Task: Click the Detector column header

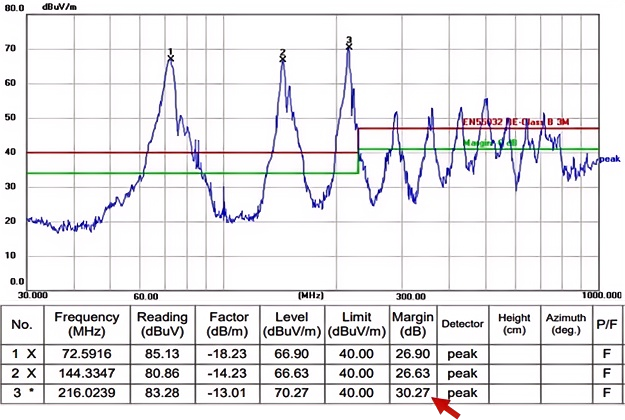Action: point(462,324)
